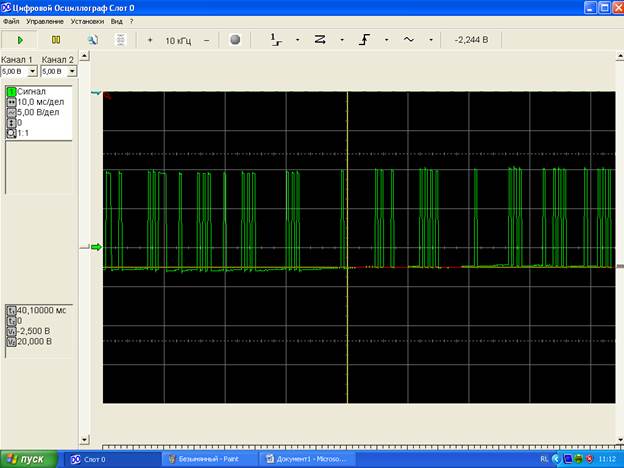The width and height of the screenshot is (624, 468).
Task: Open the Файл menu
Action: click(x=12, y=21)
